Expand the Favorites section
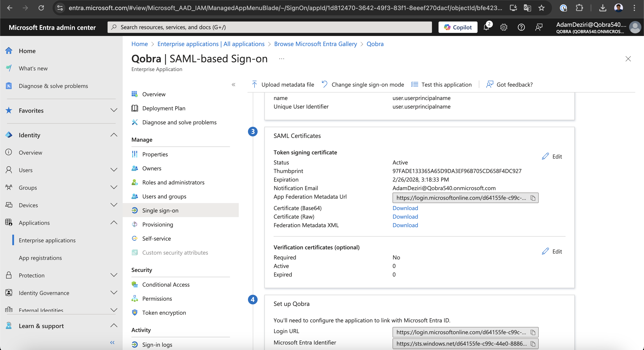 point(114,110)
